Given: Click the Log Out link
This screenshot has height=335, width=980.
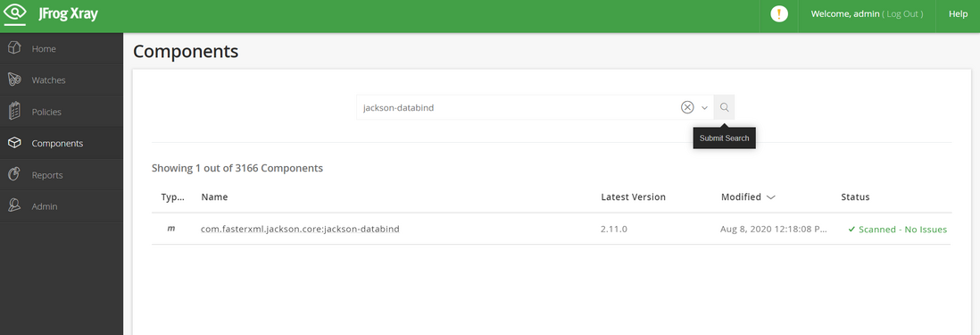Looking at the screenshot, I should (901, 13).
